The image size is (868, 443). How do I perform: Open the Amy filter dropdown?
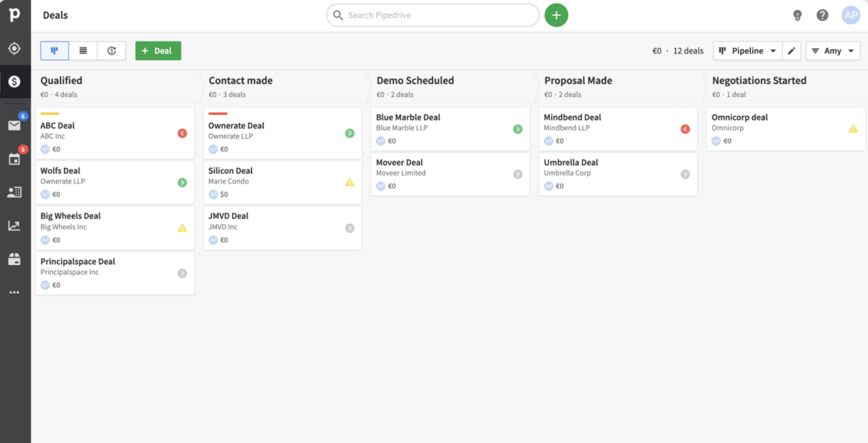coord(832,51)
